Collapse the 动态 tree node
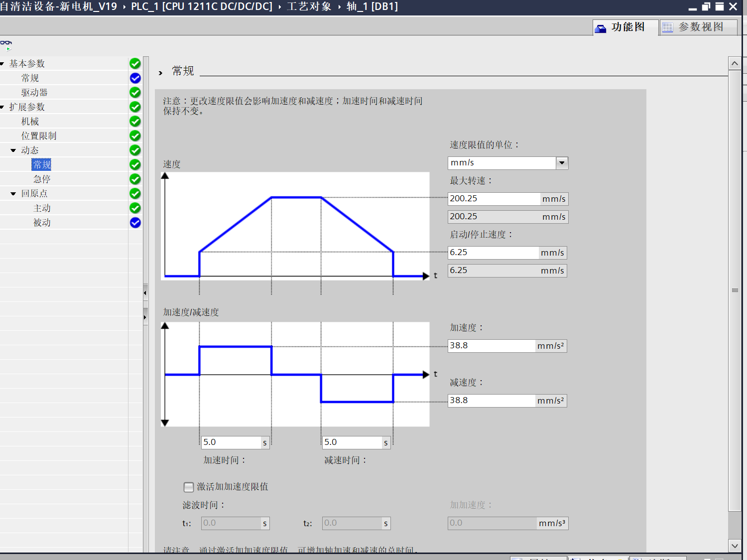 point(13,150)
